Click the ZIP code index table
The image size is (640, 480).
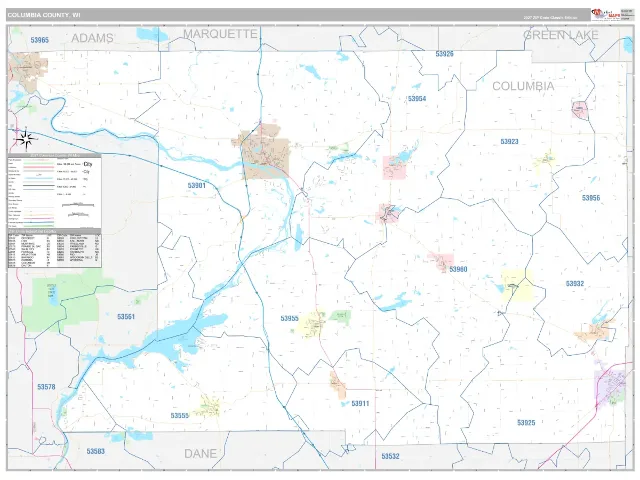[x=55, y=248]
